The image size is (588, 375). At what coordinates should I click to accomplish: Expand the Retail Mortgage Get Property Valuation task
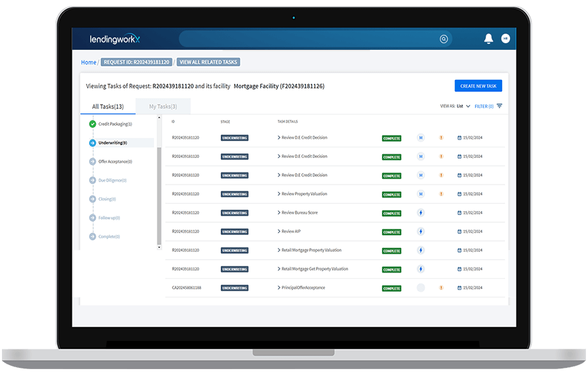[x=279, y=269]
